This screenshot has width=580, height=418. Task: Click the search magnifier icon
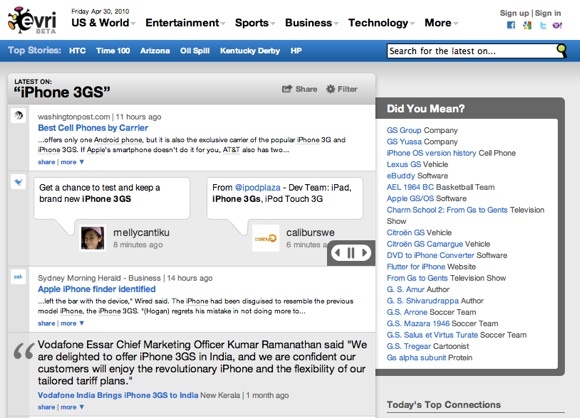[562, 50]
